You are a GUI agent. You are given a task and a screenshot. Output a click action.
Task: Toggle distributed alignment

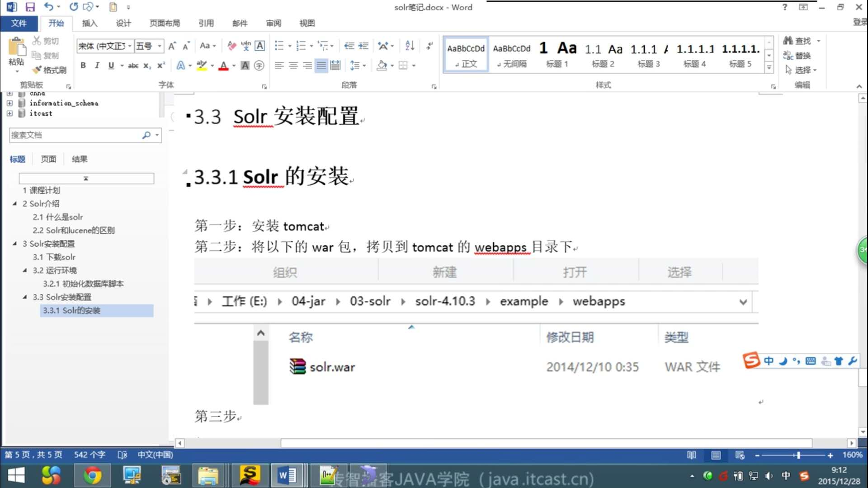(x=335, y=66)
